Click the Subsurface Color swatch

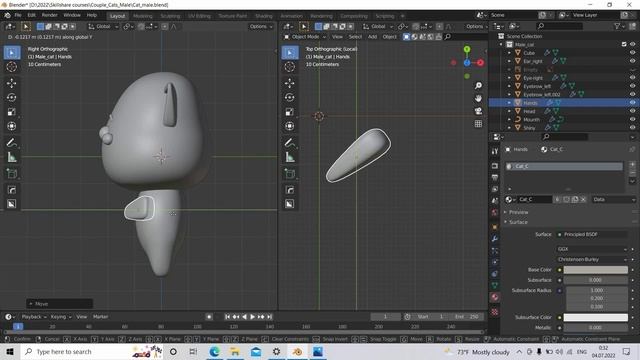coord(596,317)
